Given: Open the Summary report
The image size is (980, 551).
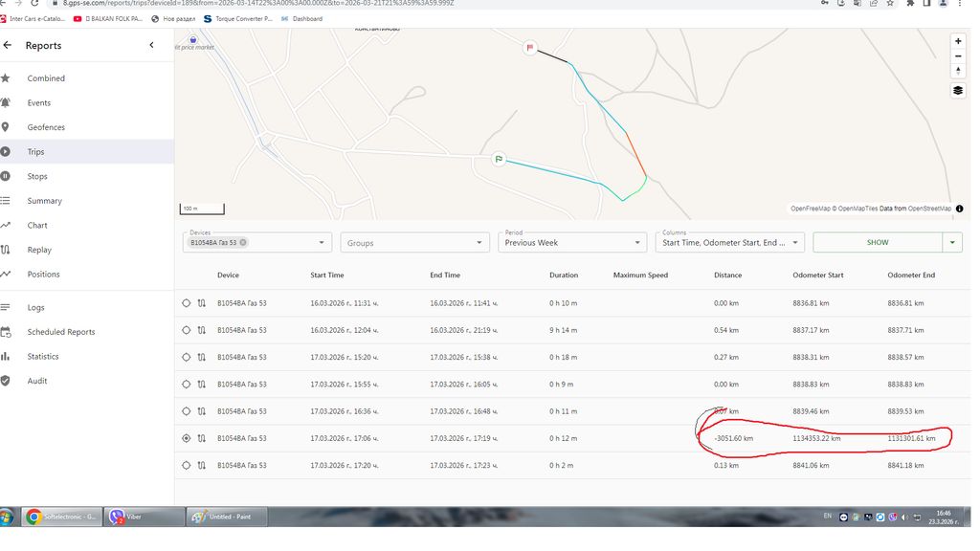Looking at the screenshot, I should pos(44,201).
